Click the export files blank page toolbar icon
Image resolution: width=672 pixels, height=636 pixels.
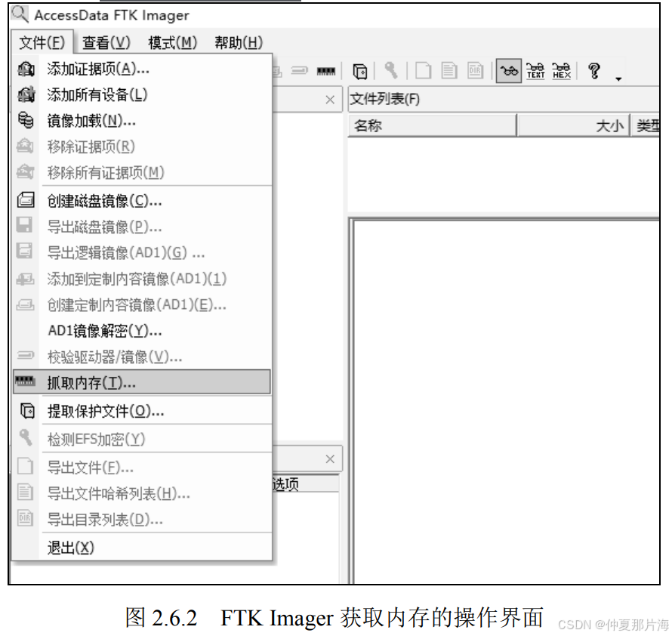[424, 71]
